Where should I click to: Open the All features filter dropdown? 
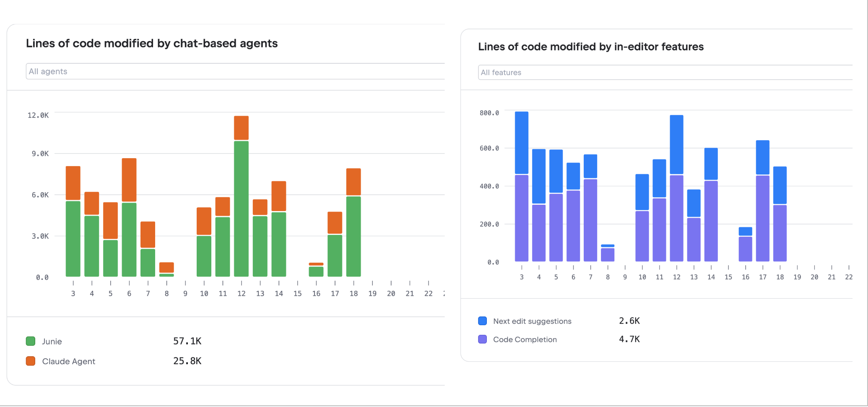[665, 73]
